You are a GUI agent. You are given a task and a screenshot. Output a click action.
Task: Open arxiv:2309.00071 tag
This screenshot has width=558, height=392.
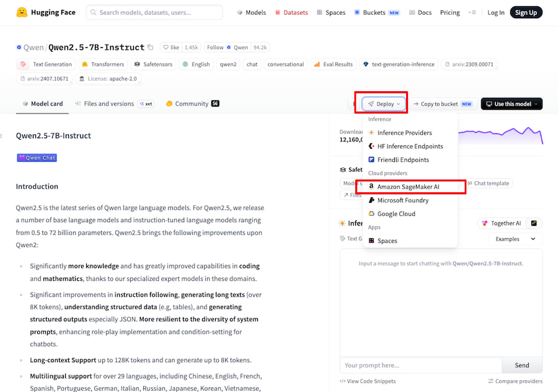click(x=469, y=65)
